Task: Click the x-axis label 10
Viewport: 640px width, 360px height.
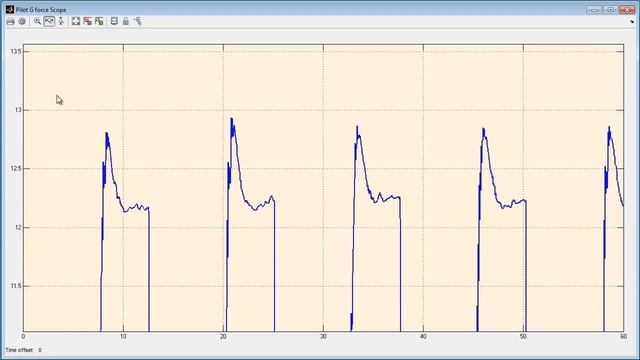Action: pos(123,337)
